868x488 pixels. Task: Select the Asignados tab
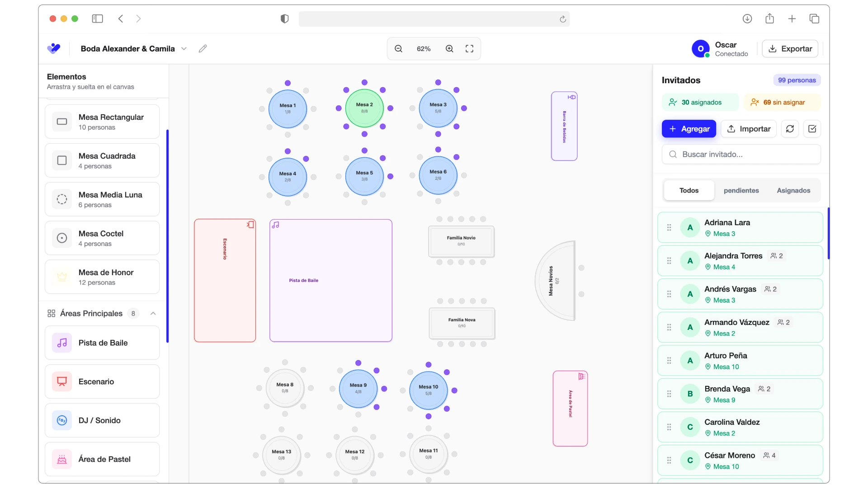(793, 190)
